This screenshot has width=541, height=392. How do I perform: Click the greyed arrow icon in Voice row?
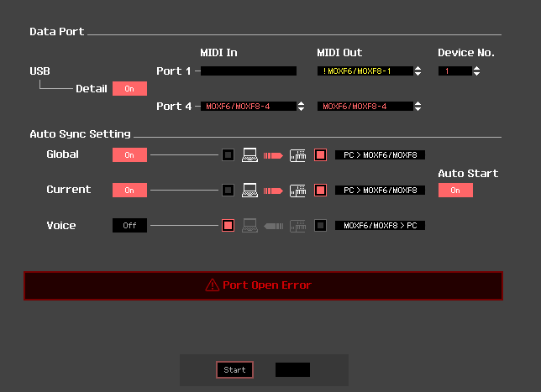pyautogui.click(x=273, y=226)
